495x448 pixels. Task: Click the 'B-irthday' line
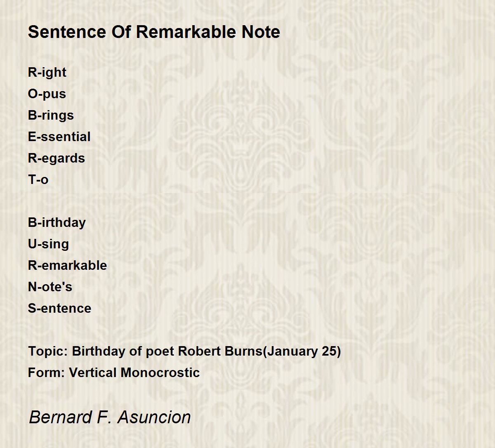pyautogui.click(x=57, y=223)
